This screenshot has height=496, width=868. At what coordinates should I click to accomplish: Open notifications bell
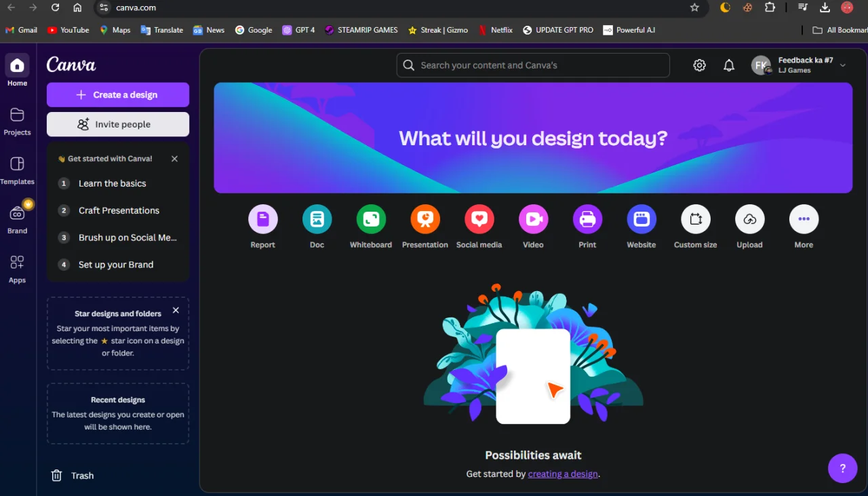[729, 65]
